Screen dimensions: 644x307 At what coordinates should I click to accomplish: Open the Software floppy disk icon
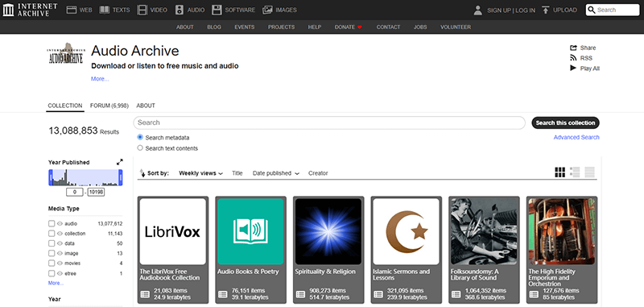pos(217,10)
